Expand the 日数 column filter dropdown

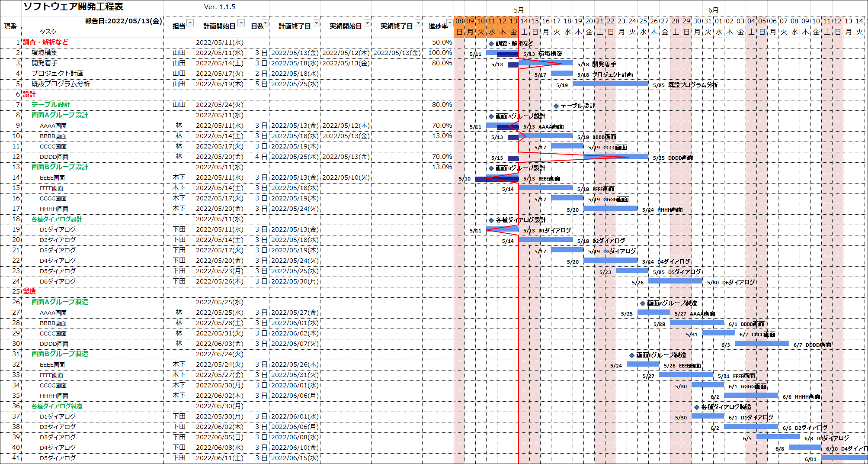point(265,23)
